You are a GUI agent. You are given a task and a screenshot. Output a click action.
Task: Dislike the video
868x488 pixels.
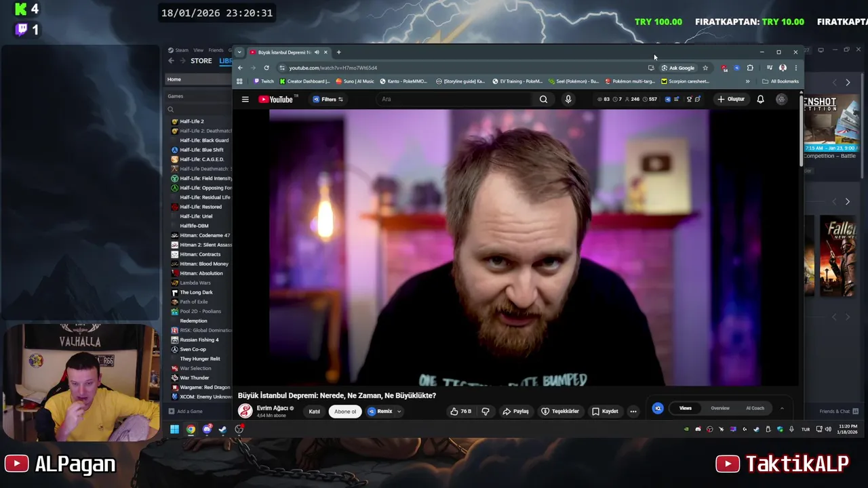click(x=486, y=411)
